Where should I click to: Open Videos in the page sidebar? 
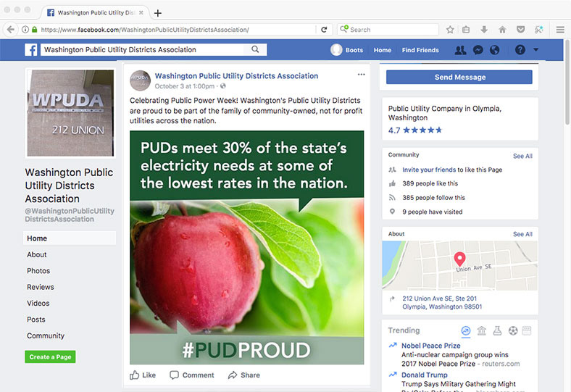(38, 303)
